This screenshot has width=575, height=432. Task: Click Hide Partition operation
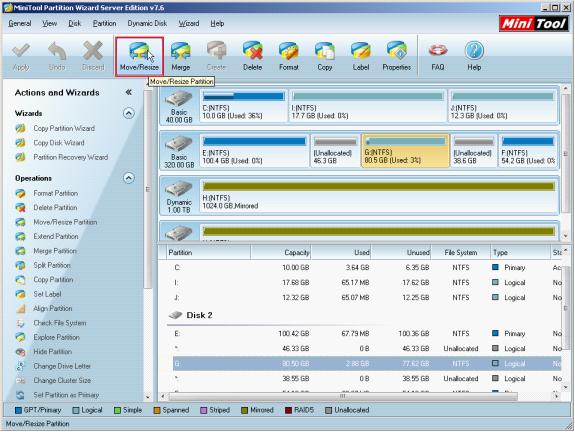(x=52, y=351)
